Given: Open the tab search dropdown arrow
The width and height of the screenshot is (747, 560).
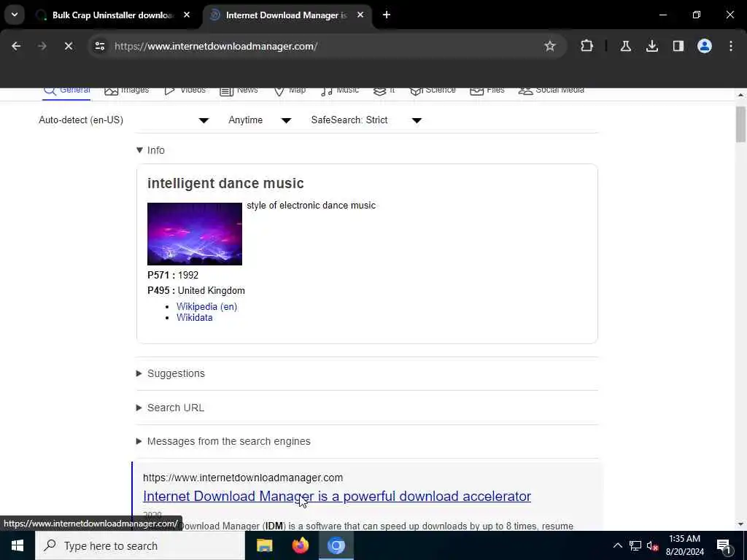Looking at the screenshot, I should click(x=15, y=15).
